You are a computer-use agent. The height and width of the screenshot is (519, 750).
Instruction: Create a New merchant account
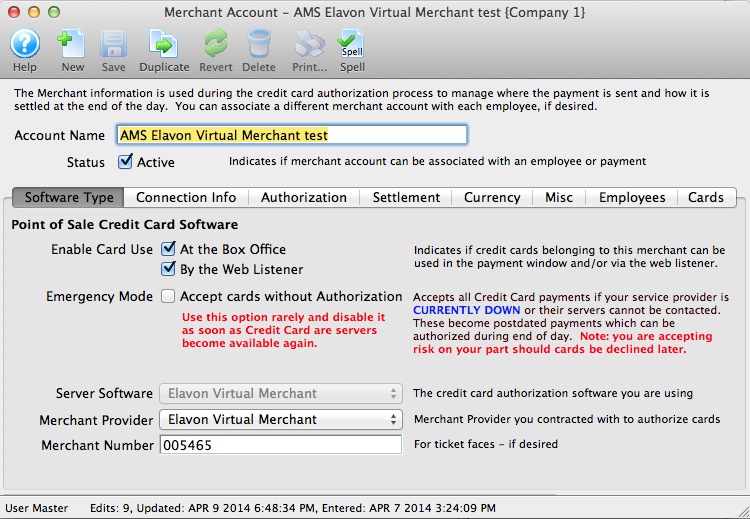(x=72, y=44)
